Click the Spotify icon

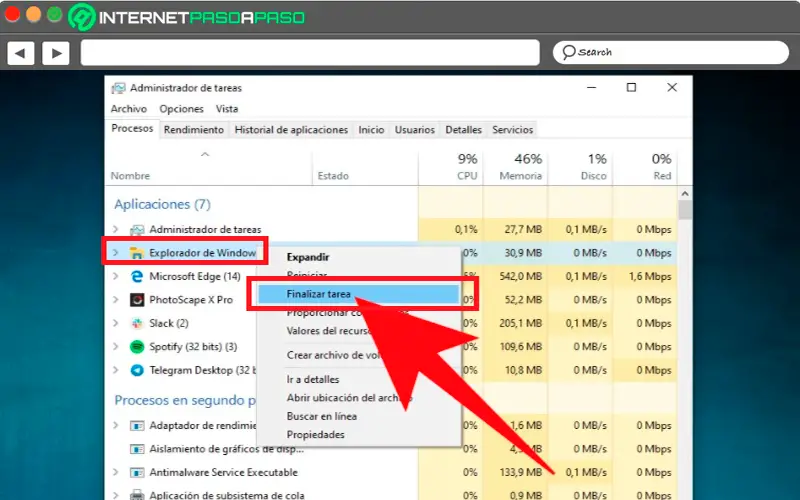[137, 346]
